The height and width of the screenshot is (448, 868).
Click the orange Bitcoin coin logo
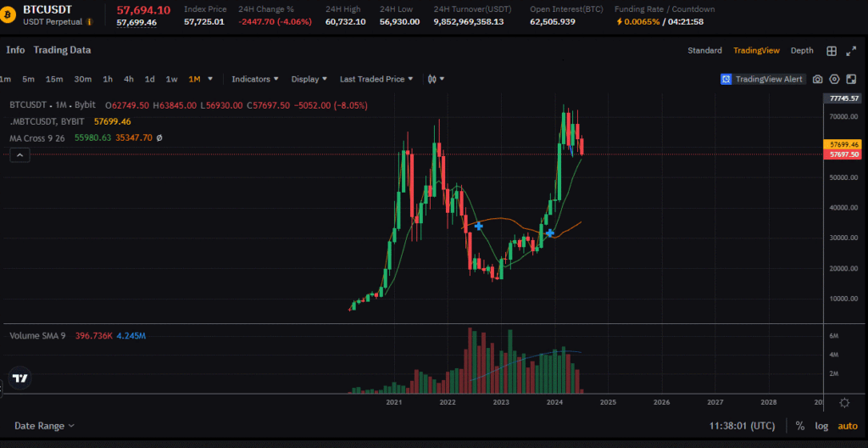8,15
